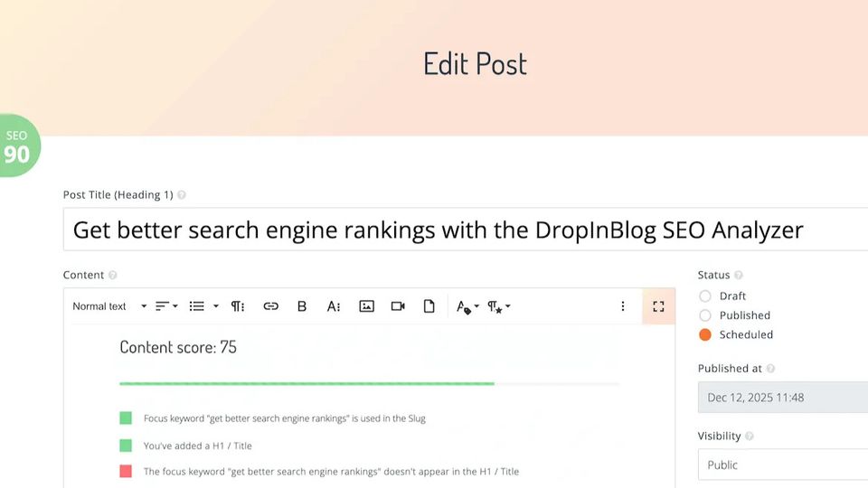The image size is (868, 488).
Task: Show help for Status
Action: [739, 275]
